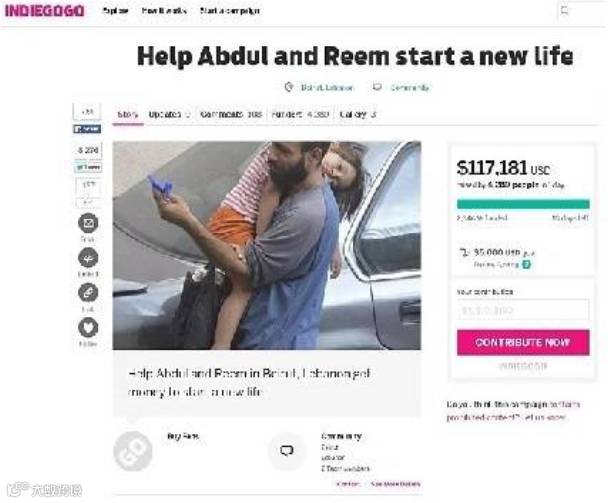The width and height of the screenshot is (616, 503).
Task: Switch to the Comments tab
Action: tap(231, 114)
